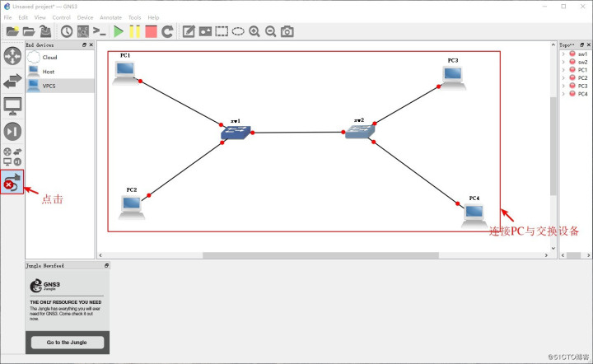Select the PC4 computer node
This screenshot has width=593, height=364.
coord(474,216)
